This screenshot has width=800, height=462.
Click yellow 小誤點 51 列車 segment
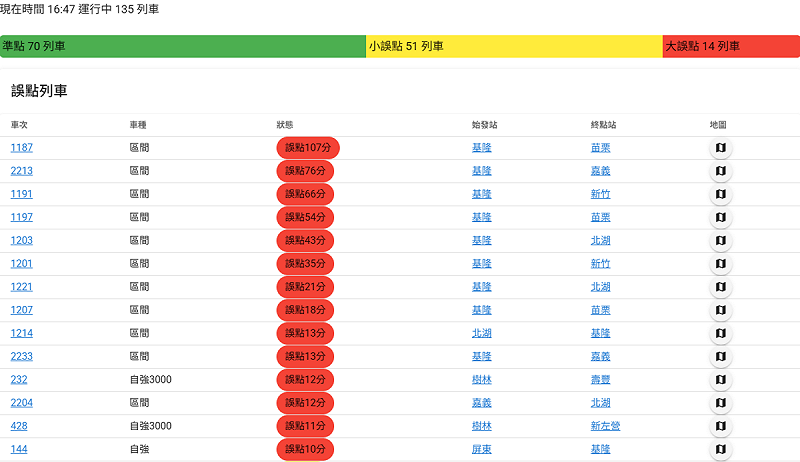514,46
